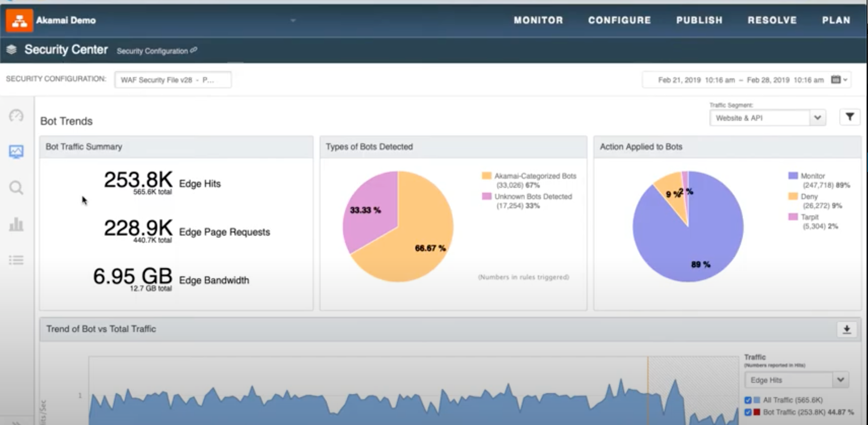Open the RESOLVE menu
The width and height of the screenshot is (868, 425).
tap(772, 20)
